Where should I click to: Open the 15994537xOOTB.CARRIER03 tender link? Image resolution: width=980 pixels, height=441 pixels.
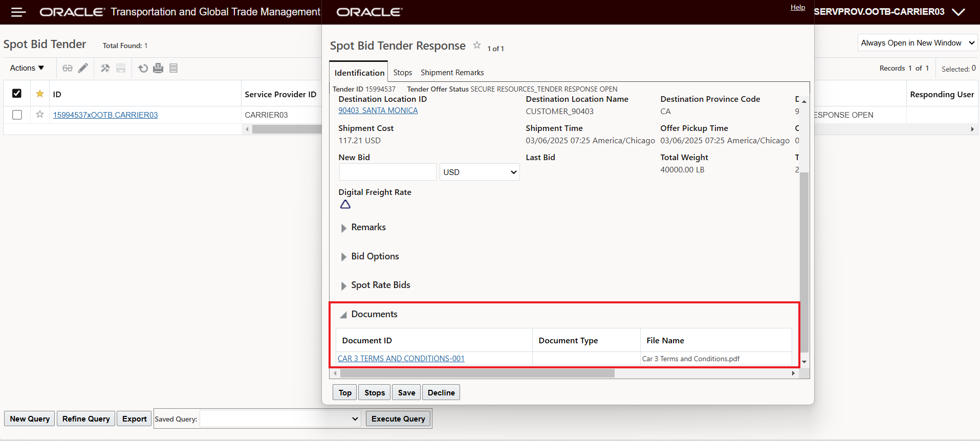105,115
